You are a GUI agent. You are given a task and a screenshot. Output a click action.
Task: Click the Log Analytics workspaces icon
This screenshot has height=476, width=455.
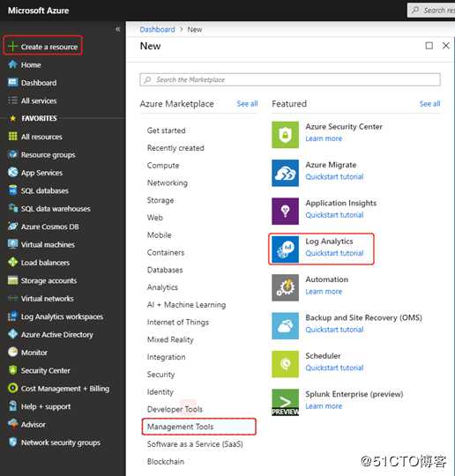click(12, 316)
